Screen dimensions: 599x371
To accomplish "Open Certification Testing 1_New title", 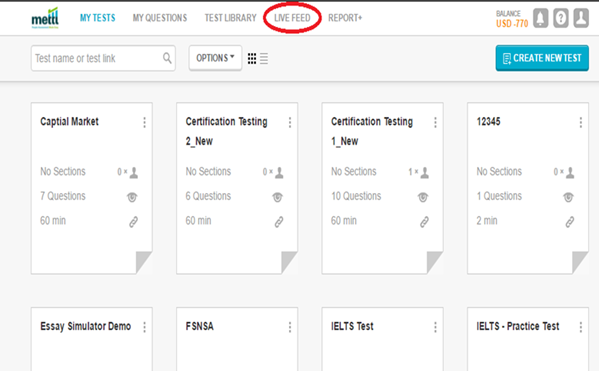I will point(372,131).
